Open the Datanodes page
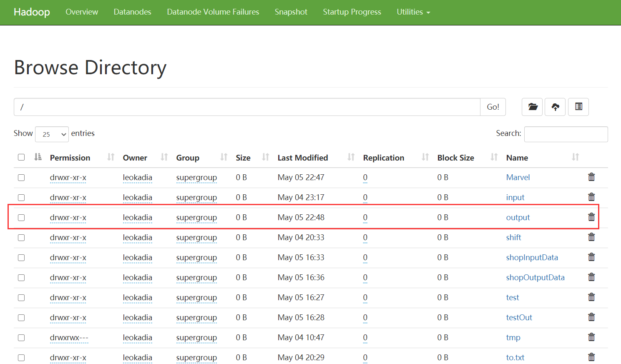This screenshot has width=621, height=364. click(133, 12)
